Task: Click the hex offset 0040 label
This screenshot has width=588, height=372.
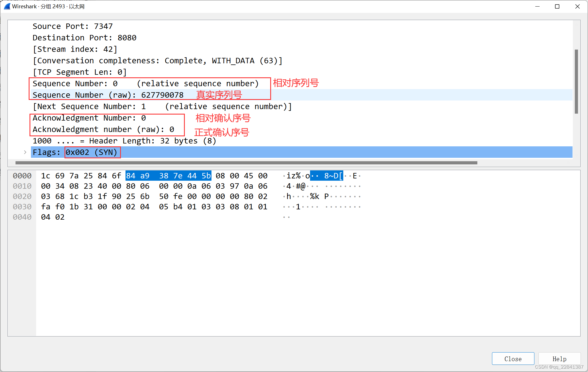Action: tap(22, 217)
